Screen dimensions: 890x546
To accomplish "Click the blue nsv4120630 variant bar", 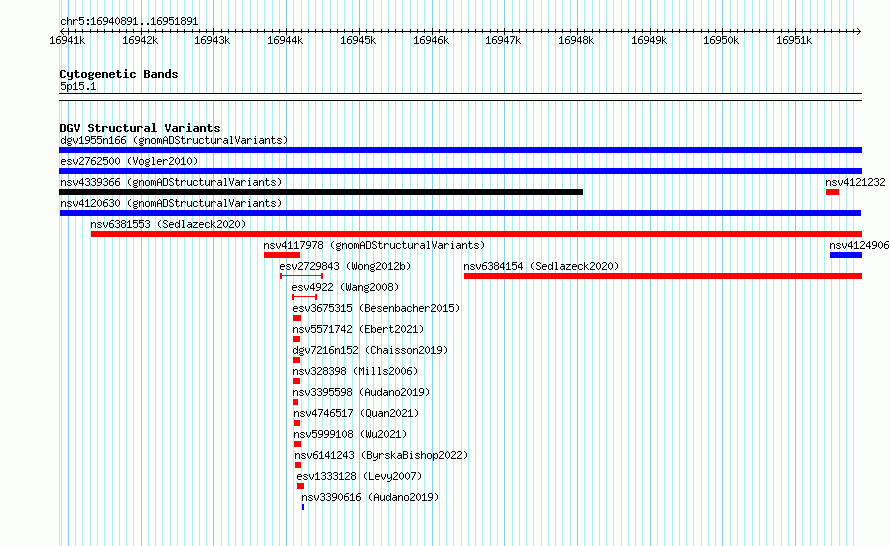I will [x=460, y=213].
